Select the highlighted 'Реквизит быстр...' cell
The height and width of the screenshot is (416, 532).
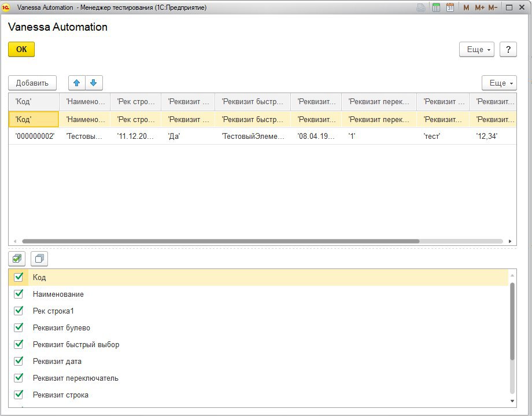(253, 119)
